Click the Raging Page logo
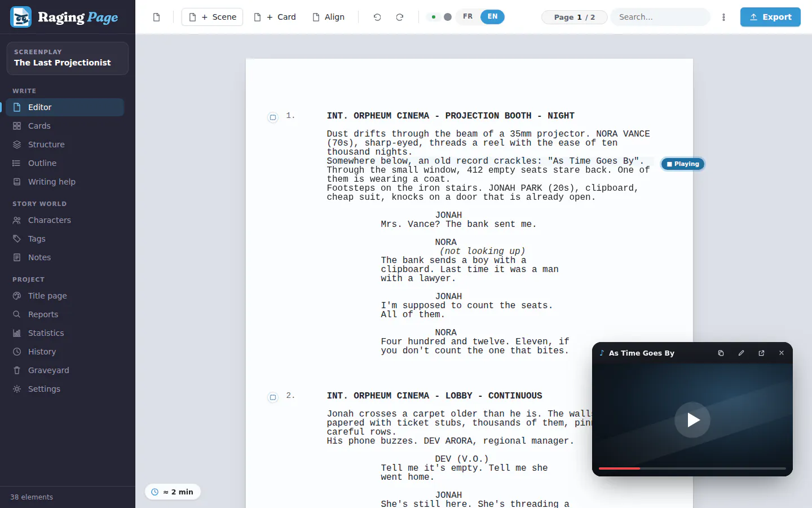Image resolution: width=812 pixels, height=508 pixels. pos(64,17)
